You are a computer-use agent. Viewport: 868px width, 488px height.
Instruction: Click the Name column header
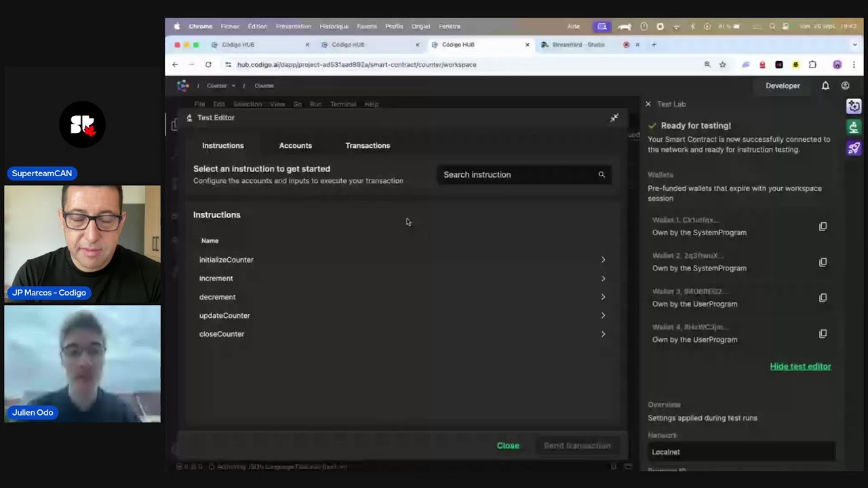[x=210, y=241]
